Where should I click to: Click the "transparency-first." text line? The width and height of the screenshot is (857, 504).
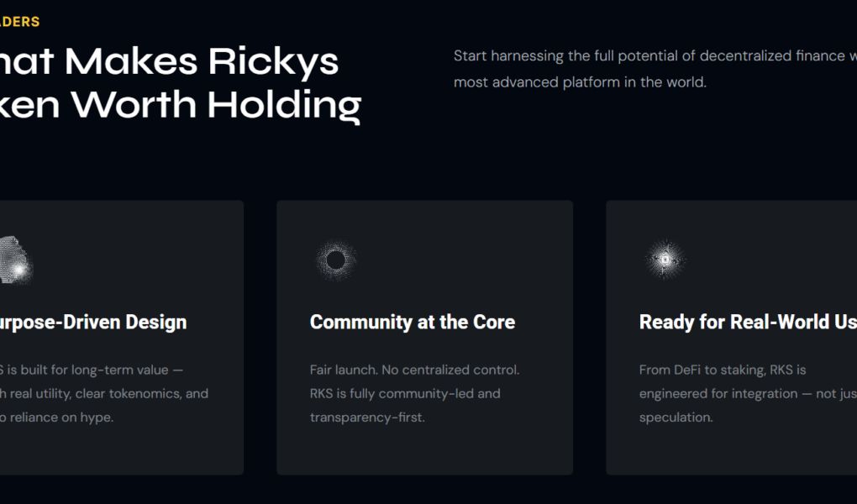click(x=367, y=417)
